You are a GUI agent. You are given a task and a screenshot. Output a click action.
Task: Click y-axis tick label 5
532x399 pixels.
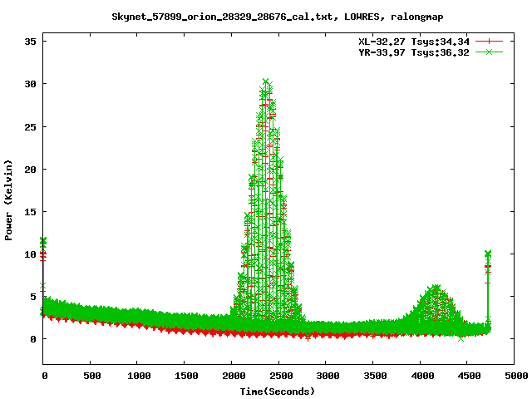coord(33,297)
